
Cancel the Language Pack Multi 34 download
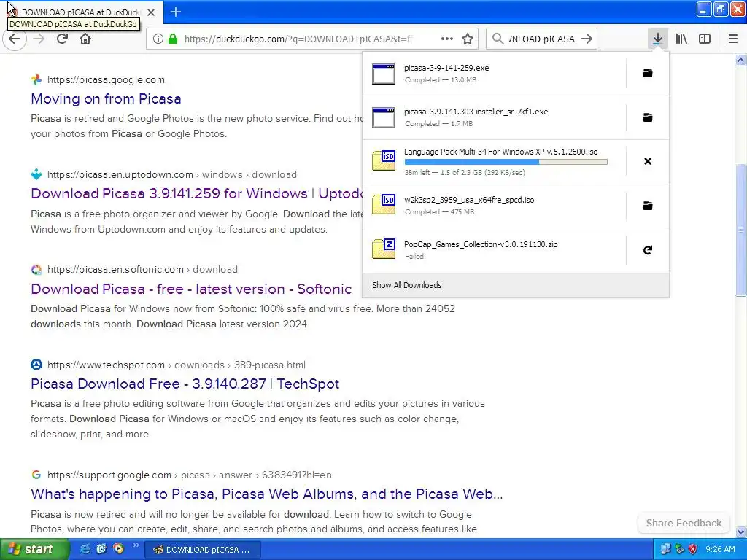(x=648, y=161)
